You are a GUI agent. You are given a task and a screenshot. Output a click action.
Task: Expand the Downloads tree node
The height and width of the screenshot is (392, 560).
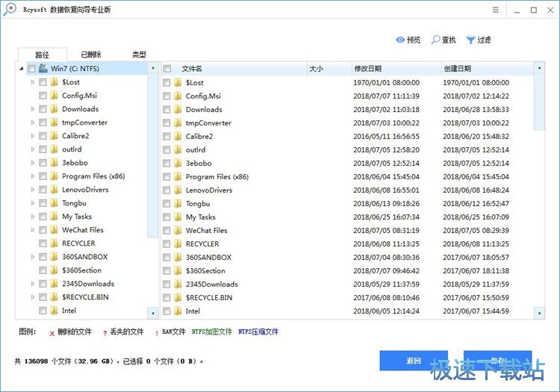click(x=33, y=109)
